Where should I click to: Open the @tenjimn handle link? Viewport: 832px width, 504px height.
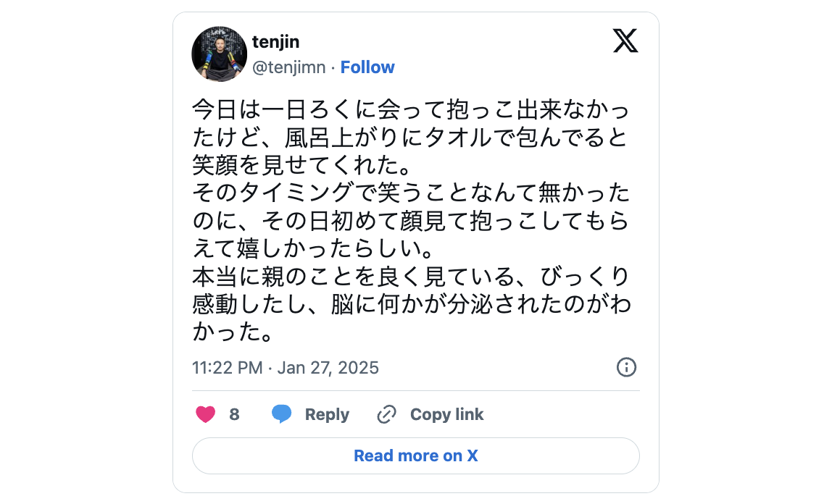tap(288, 67)
